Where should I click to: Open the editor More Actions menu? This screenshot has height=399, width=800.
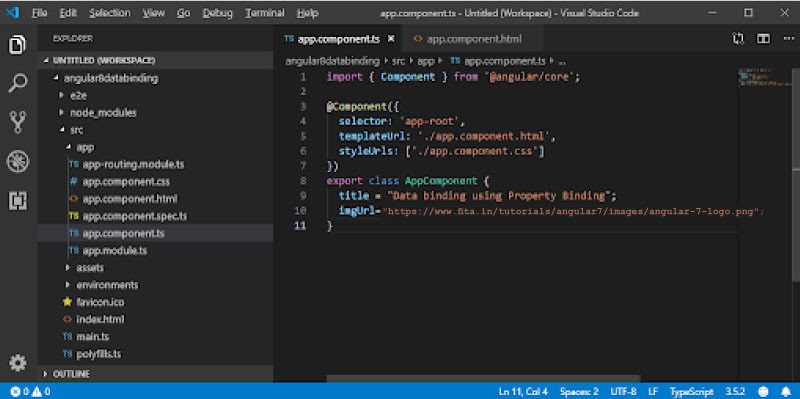[788, 39]
